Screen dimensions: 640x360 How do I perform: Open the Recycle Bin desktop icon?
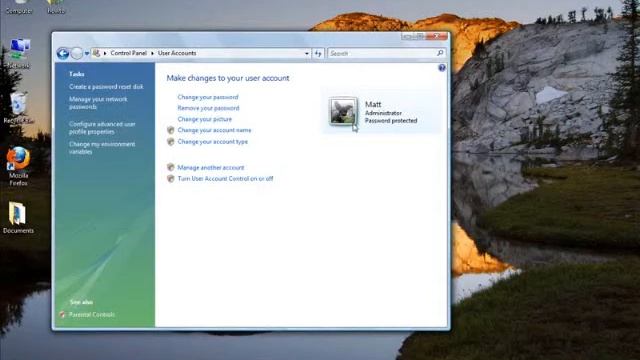click(18, 108)
